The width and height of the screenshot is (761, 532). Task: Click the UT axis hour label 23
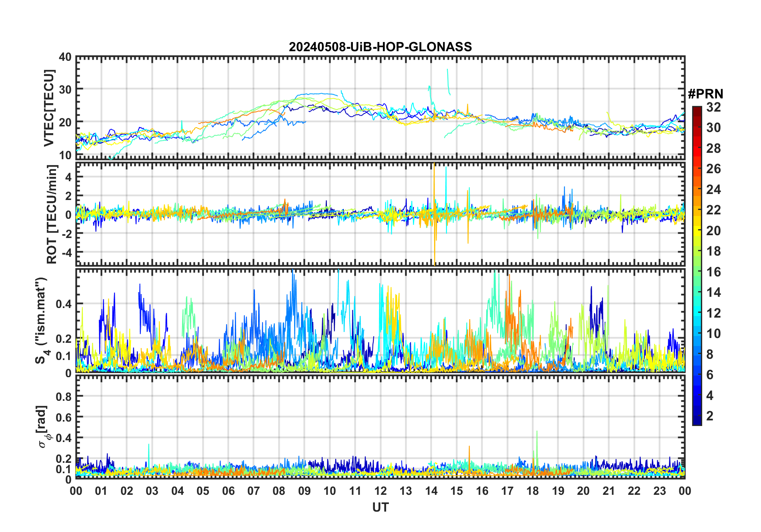[x=660, y=491]
